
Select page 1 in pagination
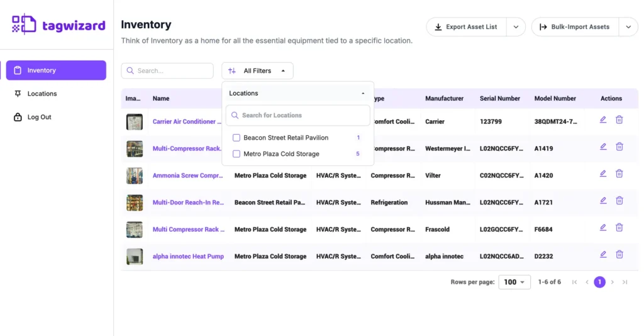tap(599, 282)
